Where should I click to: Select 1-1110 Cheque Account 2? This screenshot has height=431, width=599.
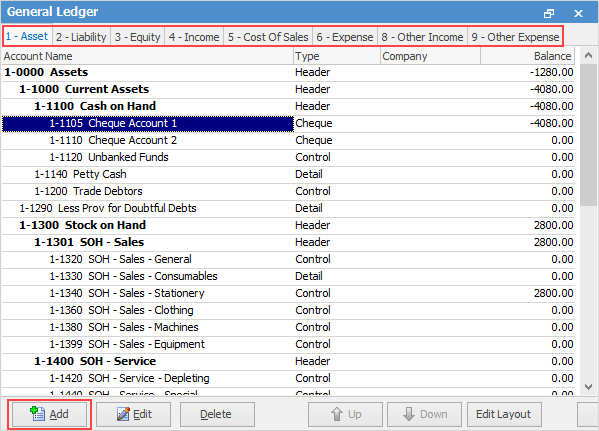(x=288, y=140)
